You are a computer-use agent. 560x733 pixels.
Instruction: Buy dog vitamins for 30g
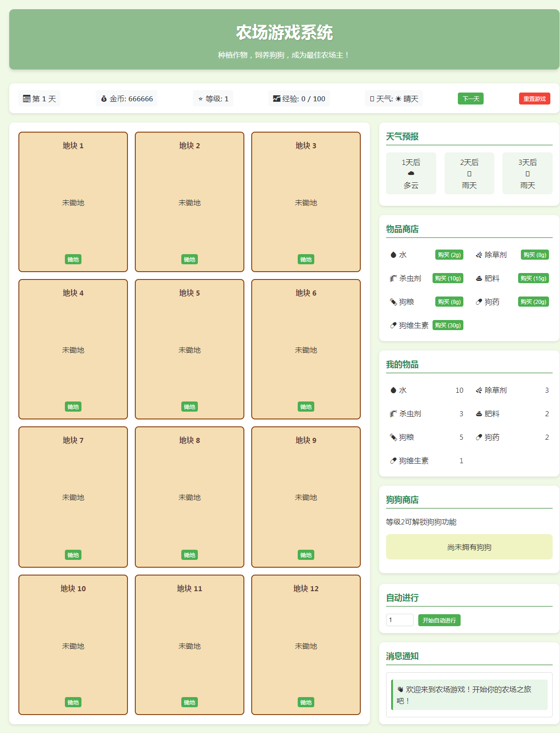coord(448,326)
